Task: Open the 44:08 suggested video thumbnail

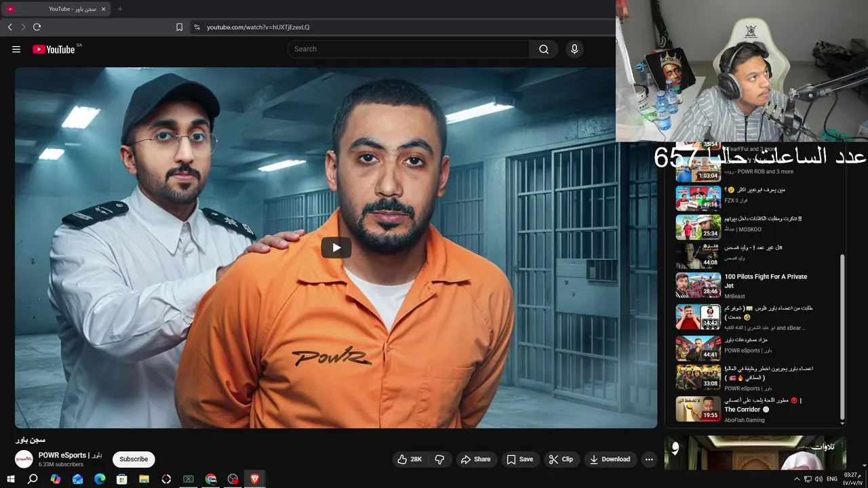Action: tap(698, 256)
